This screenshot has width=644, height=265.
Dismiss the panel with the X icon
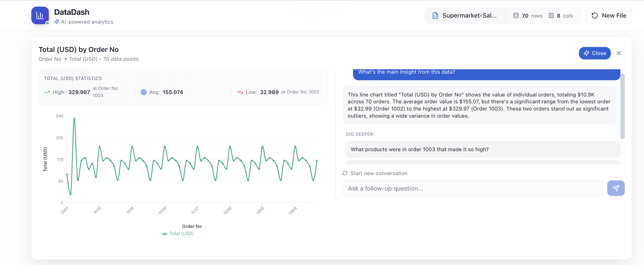619,53
